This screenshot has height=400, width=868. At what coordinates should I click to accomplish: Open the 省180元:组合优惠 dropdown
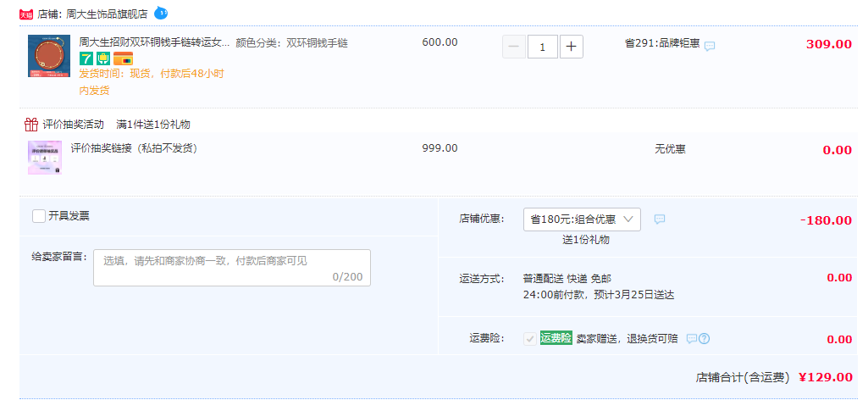[x=582, y=219]
